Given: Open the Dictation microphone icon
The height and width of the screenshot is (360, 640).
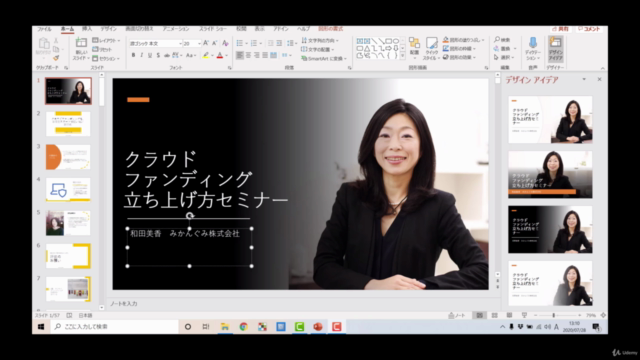Looking at the screenshot, I should click(x=533, y=42).
